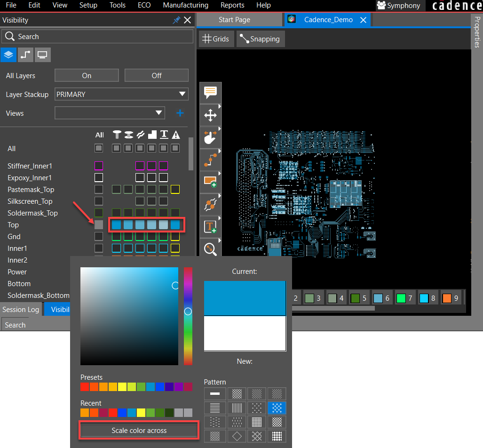Toggle the Top layer All visibility box
483x448 pixels.
pos(99,225)
